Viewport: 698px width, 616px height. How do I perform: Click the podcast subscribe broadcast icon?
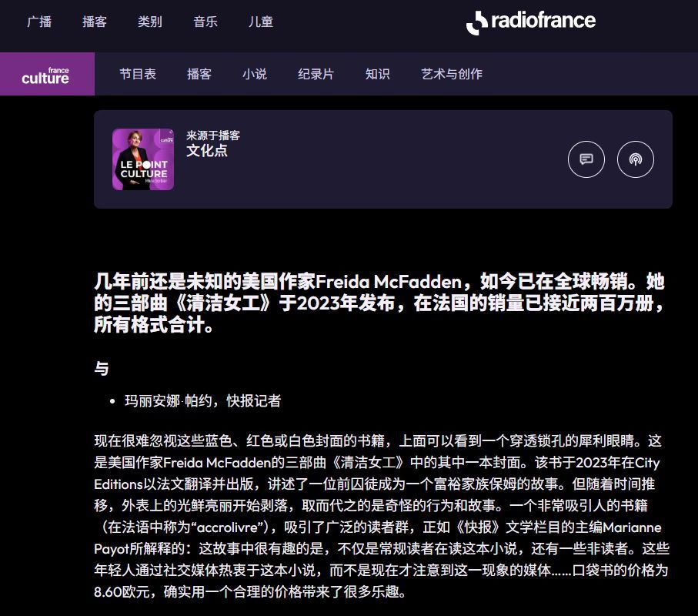[x=635, y=159]
